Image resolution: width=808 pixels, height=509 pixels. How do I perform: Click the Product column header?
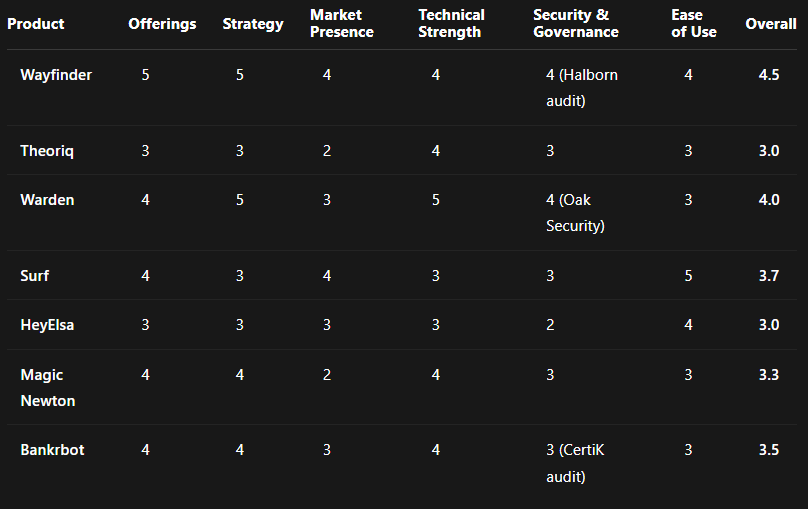coord(36,24)
